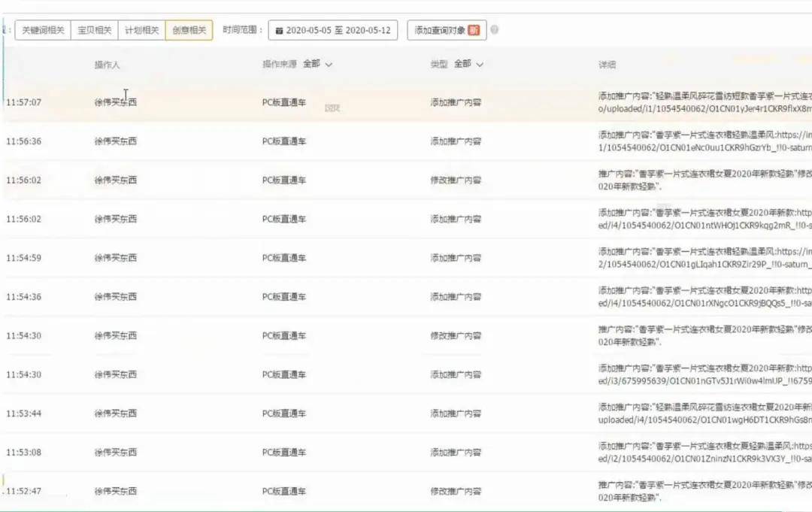The image size is (812, 512).
Task: Click the 操作人 column header
Action: coord(107,65)
